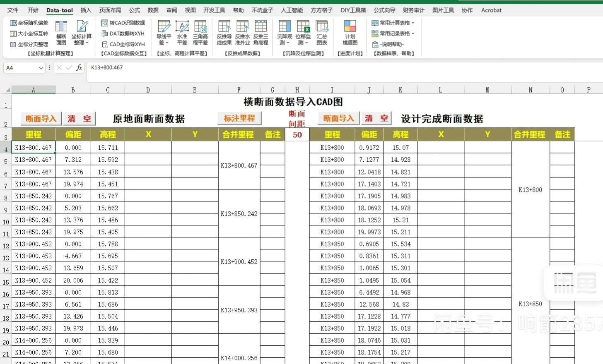
Task: Open the 不坑盒子 ribbon tab
Action: tap(262, 10)
